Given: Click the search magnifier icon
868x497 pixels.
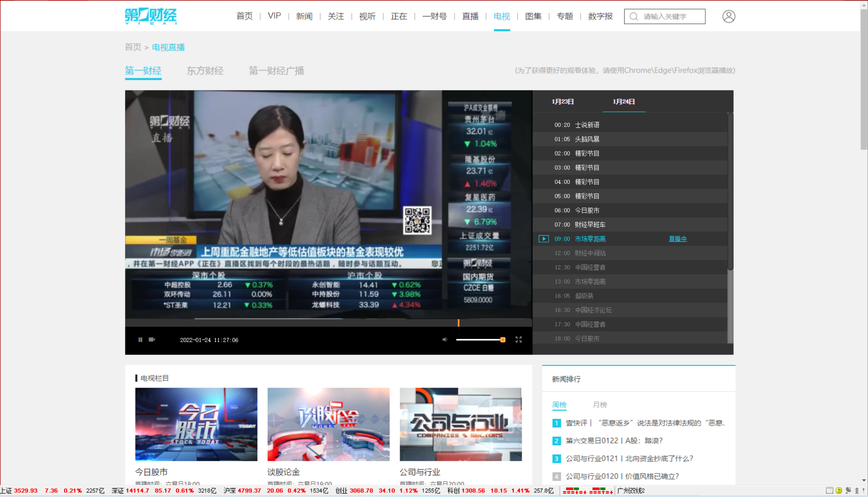Looking at the screenshot, I should pos(633,16).
